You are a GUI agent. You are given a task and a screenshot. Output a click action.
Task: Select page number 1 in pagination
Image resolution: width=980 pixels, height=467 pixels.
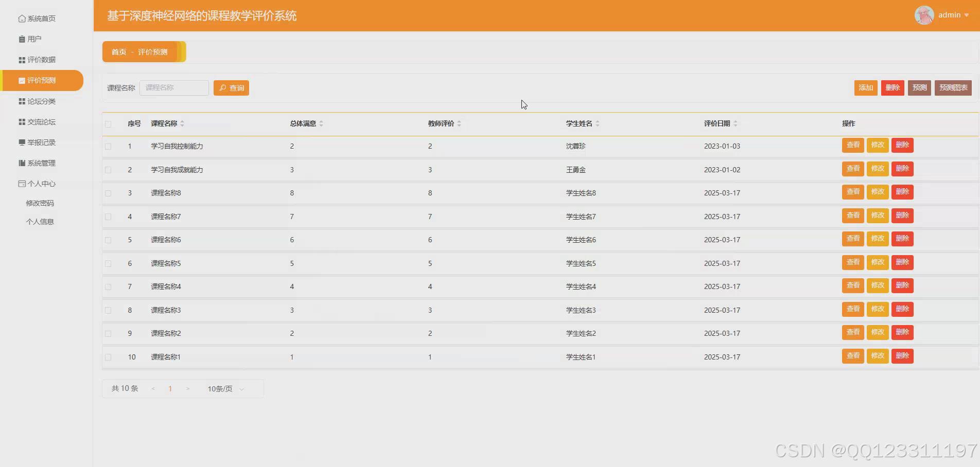170,389
